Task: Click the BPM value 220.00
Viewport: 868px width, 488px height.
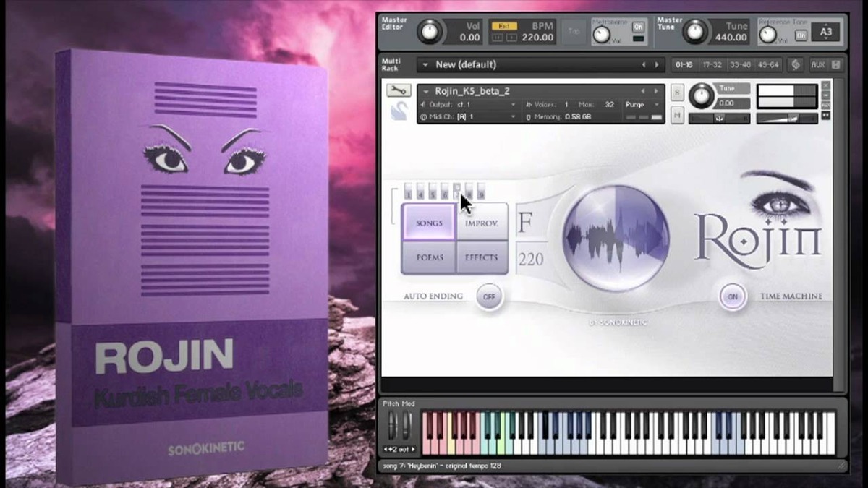Action: tap(537, 38)
